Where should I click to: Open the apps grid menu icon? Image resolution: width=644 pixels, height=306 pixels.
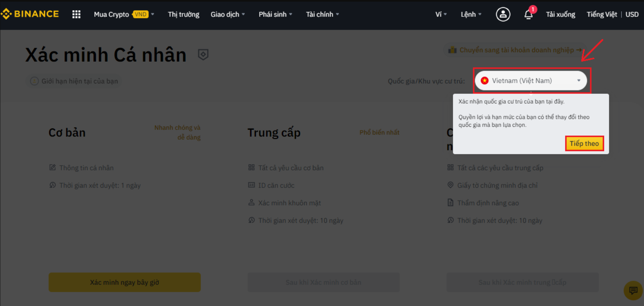click(x=76, y=14)
